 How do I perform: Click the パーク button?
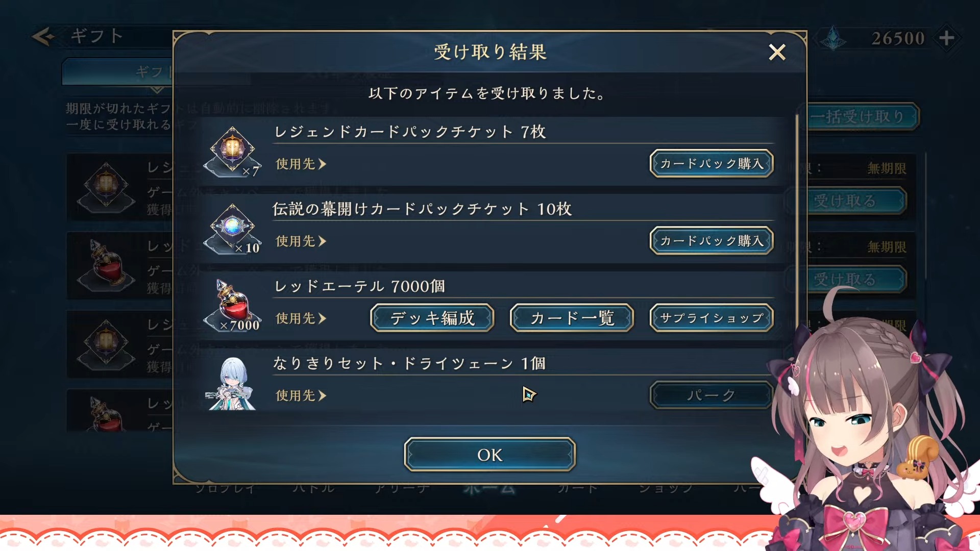click(x=712, y=395)
